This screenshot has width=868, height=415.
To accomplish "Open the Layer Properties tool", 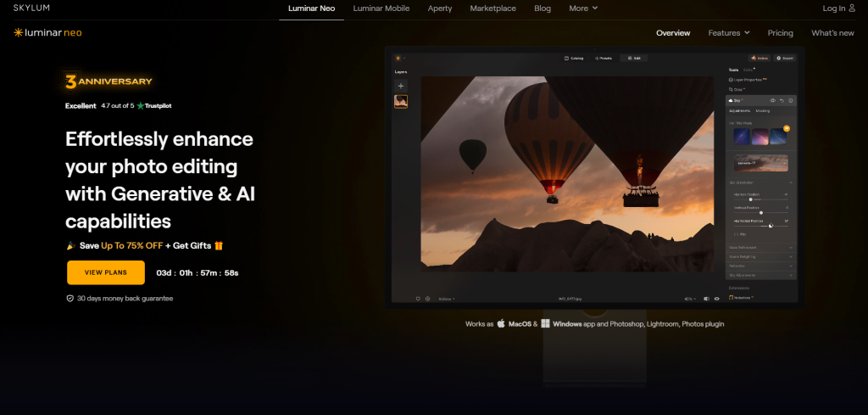I will coord(748,80).
